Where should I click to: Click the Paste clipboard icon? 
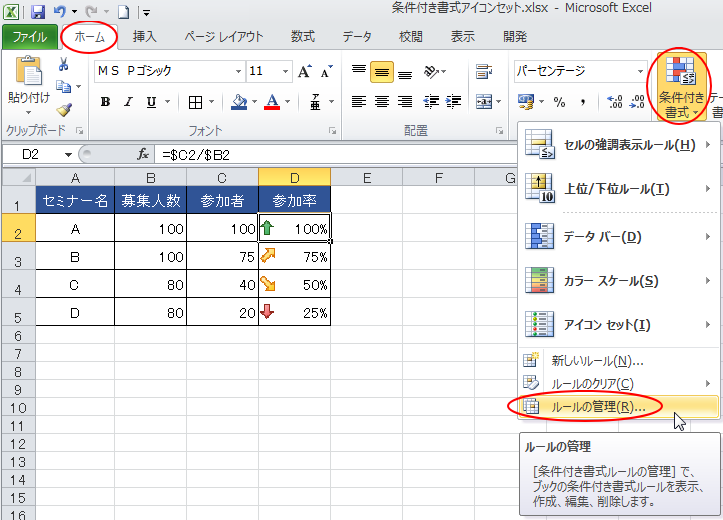click(29, 72)
